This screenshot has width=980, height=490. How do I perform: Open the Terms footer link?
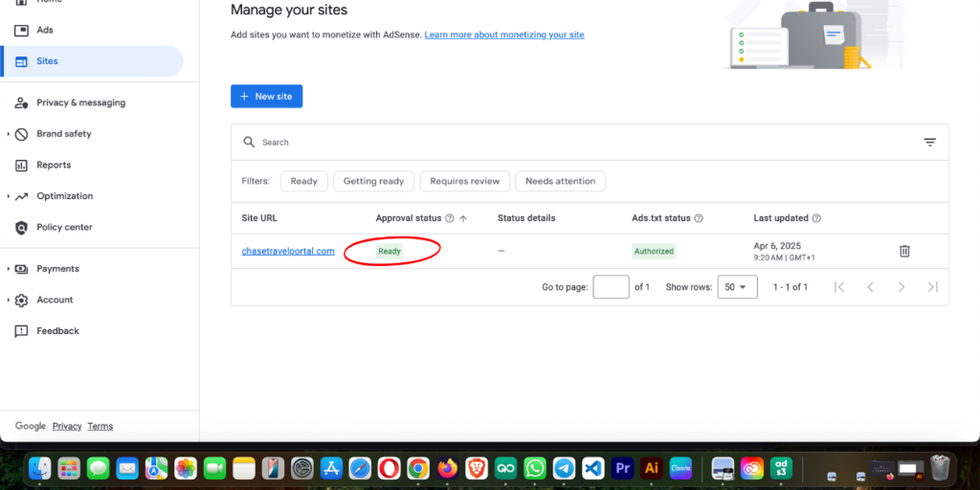pyautogui.click(x=100, y=426)
